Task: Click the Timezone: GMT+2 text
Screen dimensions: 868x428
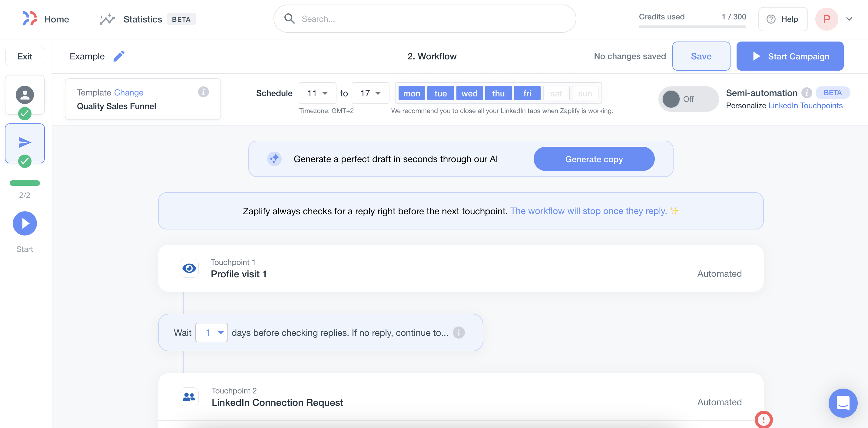Action: tap(326, 111)
